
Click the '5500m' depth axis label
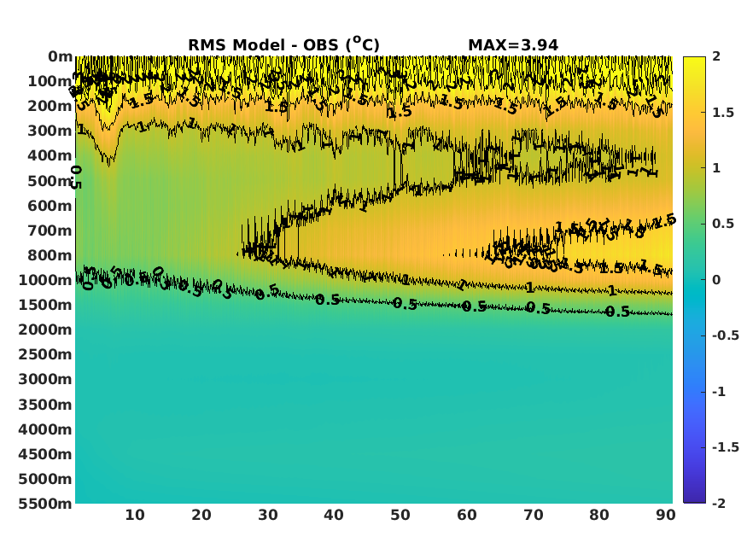click(x=45, y=504)
